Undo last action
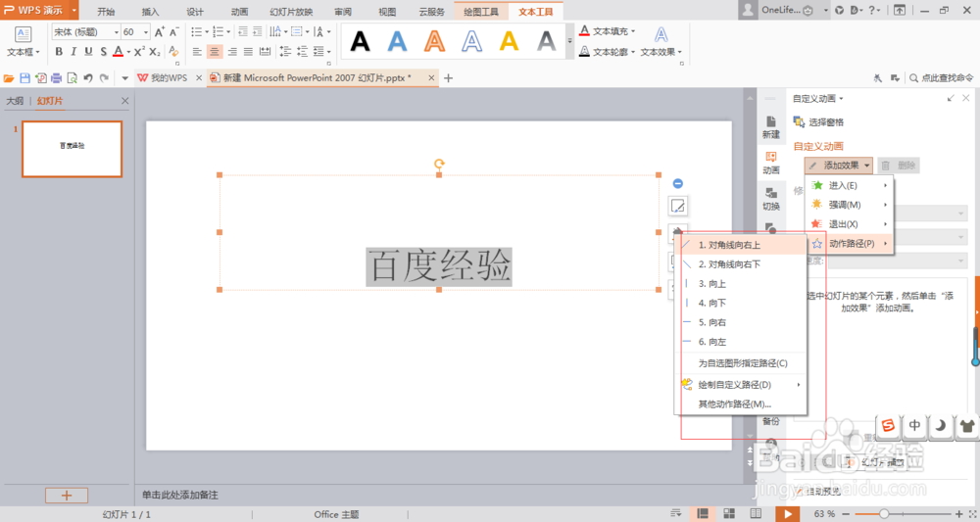 [88, 78]
